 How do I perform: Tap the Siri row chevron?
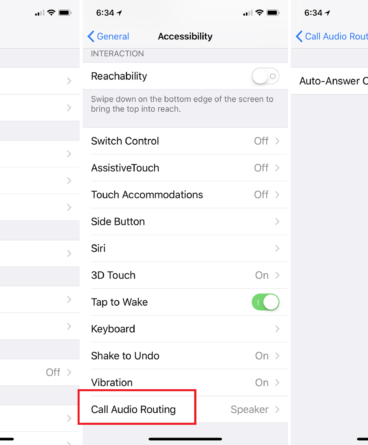pos(277,248)
